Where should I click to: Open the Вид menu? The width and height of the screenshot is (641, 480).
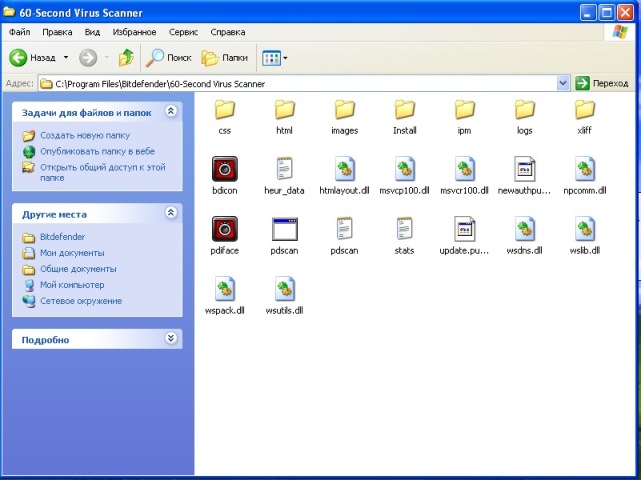(92, 32)
